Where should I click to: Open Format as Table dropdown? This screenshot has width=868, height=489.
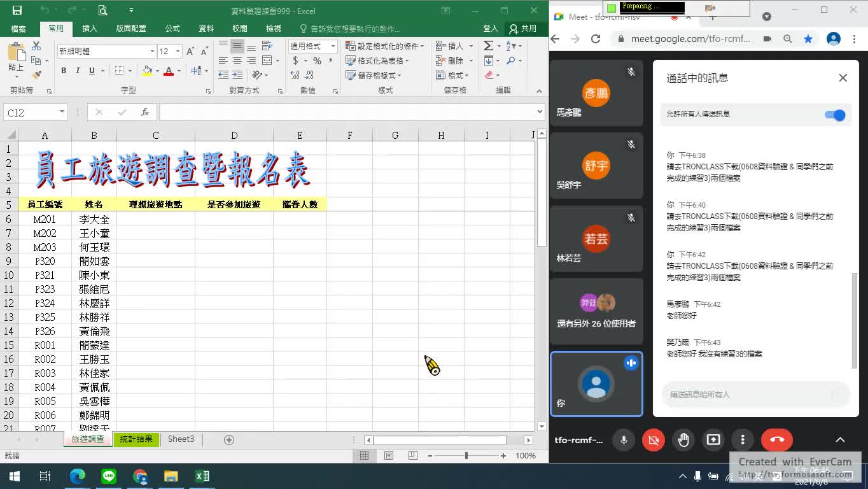click(377, 60)
